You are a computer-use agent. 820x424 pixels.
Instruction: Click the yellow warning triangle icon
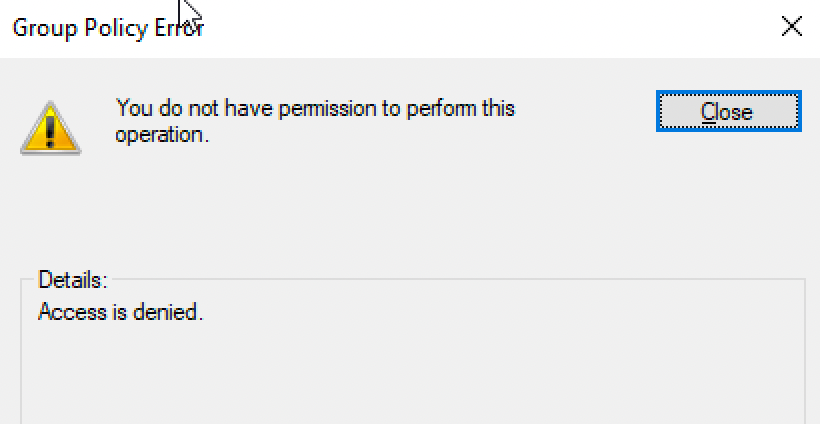click(x=51, y=128)
